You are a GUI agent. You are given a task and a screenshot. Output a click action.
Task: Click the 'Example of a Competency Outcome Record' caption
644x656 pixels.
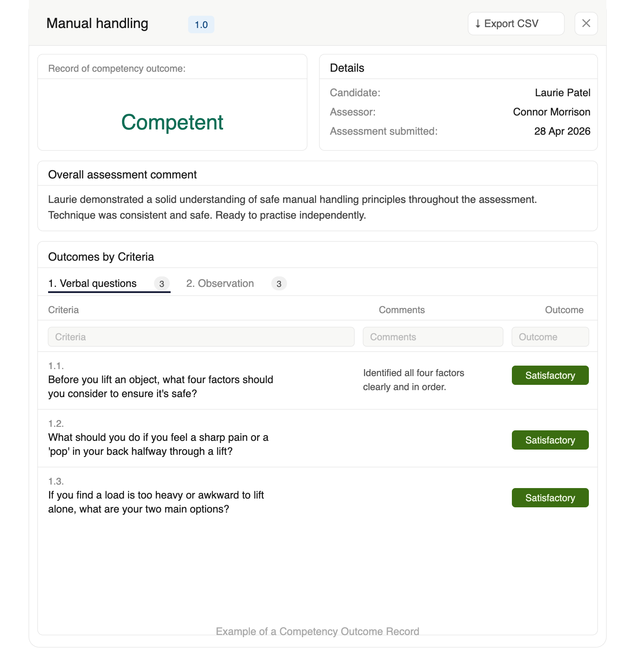tap(318, 632)
